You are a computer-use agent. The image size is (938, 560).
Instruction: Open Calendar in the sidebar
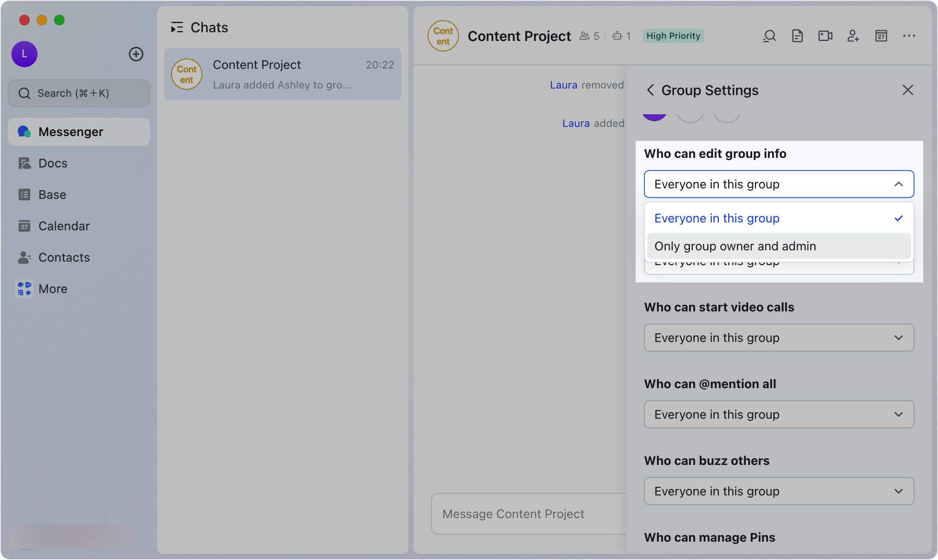point(79,226)
